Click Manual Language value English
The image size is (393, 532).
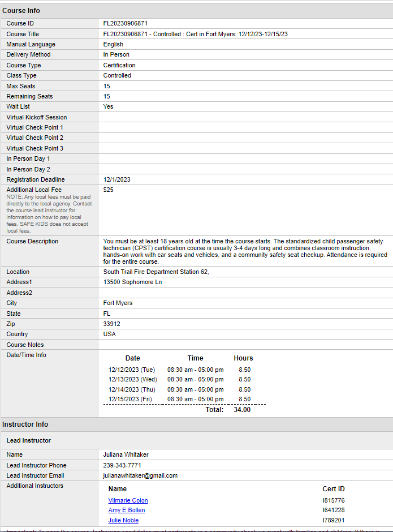click(113, 45)
